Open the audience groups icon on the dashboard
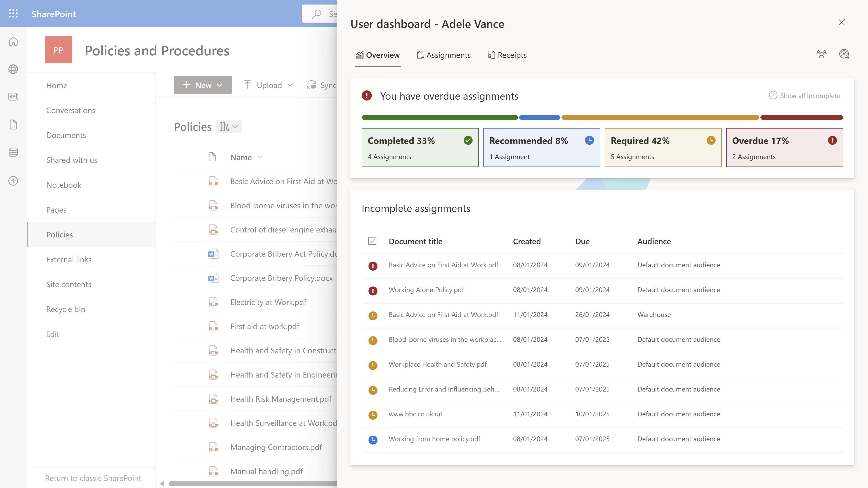Screen dimensions: 868x488 coord(821,54)
